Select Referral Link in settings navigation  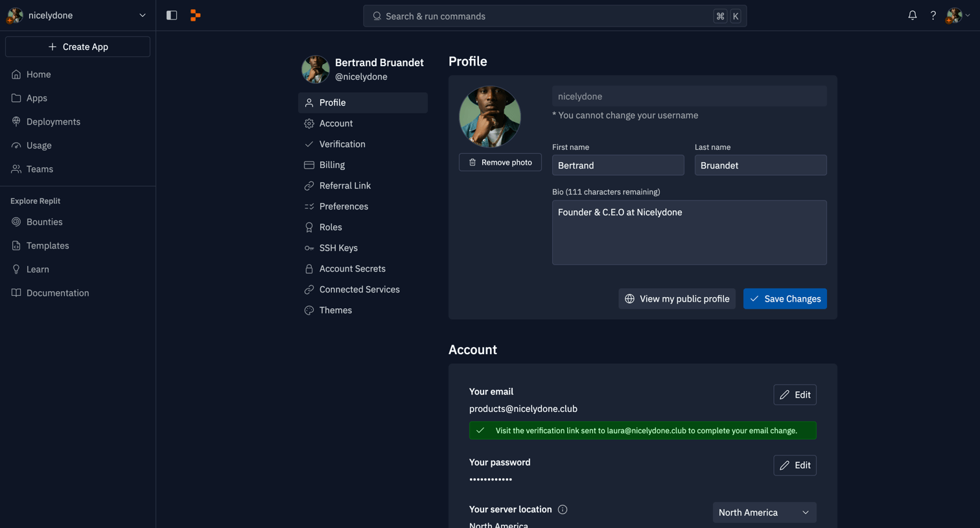click(363, 186)
